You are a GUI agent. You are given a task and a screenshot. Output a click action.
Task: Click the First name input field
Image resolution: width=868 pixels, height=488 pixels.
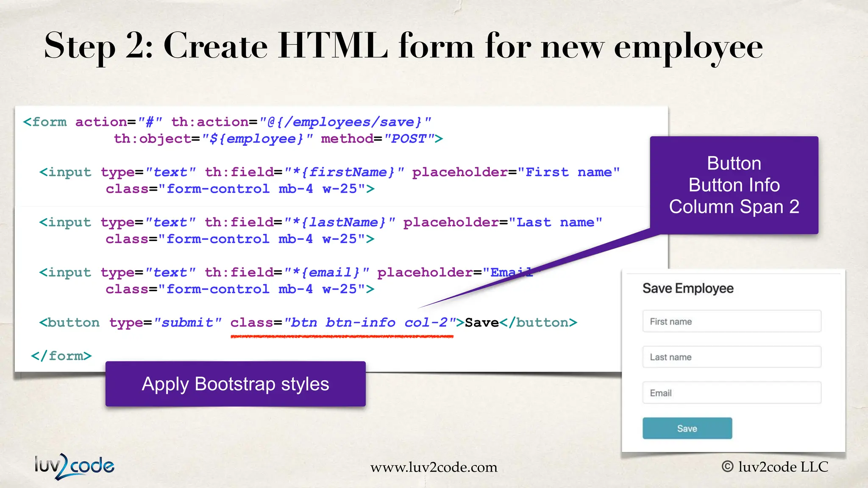click(x=732, y=322)
